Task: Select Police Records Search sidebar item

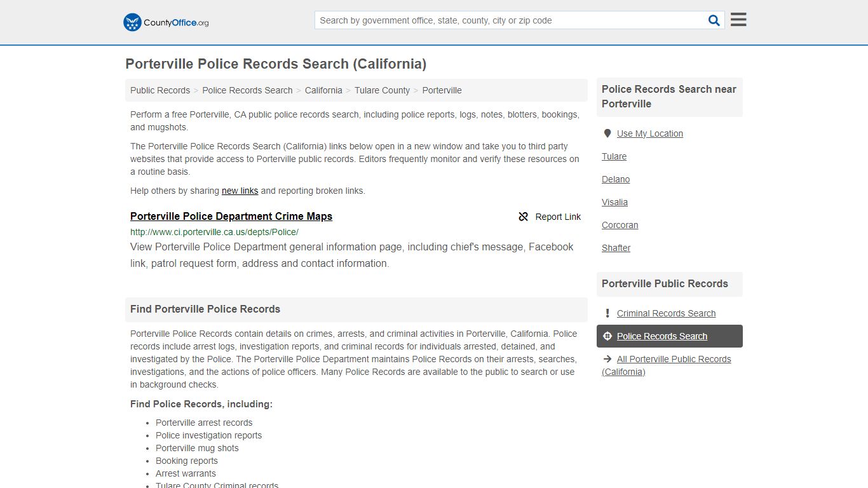Action: pos(670,336)
